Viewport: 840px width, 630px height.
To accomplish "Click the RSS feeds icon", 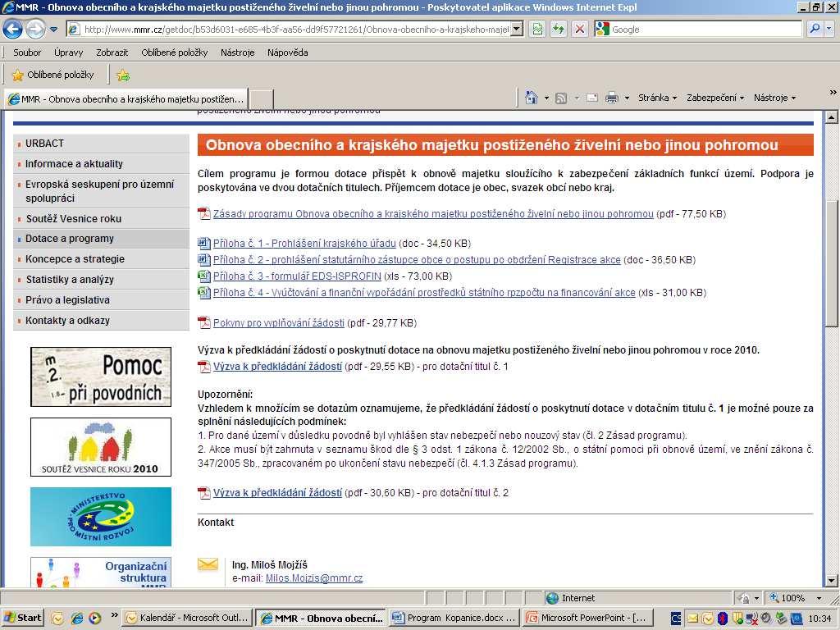I will (x=561, y=98).
